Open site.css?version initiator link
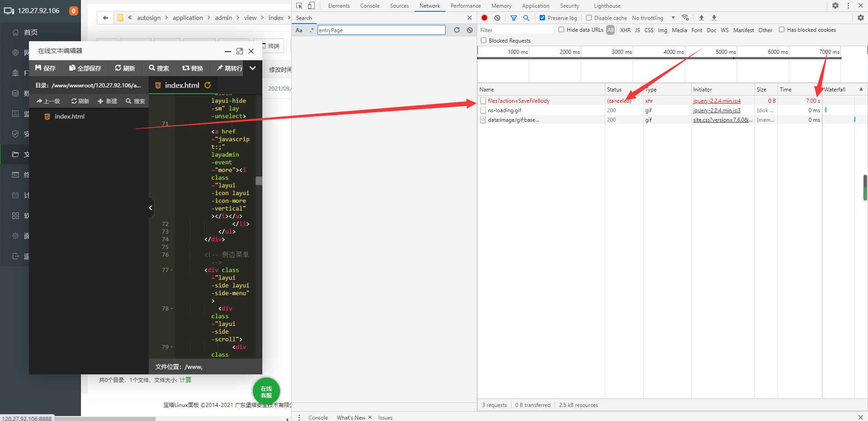The width and height of the screenshot is (868, 421). click(722, 120)
